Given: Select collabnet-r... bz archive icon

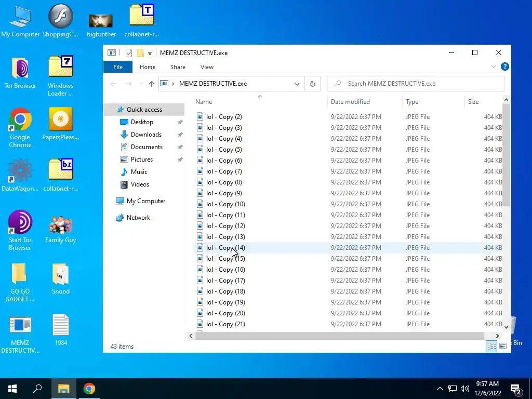Looking at the screenshot, I should pos(60,176).
